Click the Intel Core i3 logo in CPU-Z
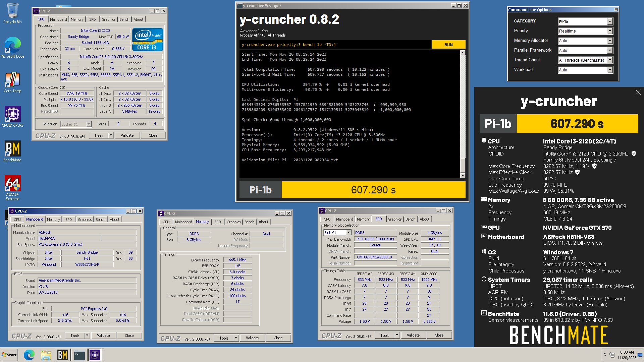 tap(148, 40)
